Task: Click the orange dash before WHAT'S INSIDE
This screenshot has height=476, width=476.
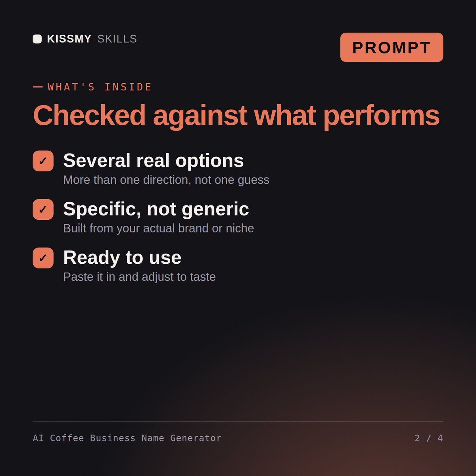Action: pyautogui.click(x=38, y=87)
